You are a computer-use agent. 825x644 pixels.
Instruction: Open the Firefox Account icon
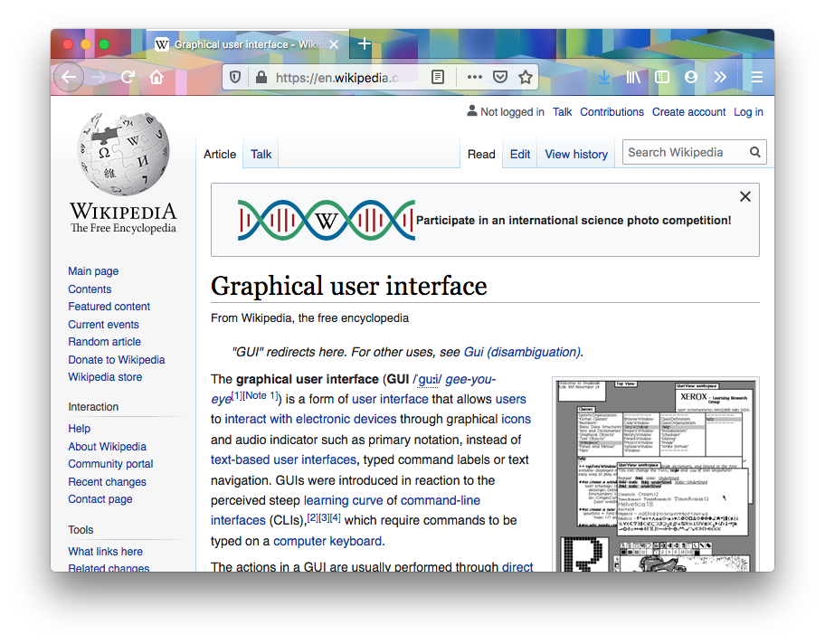[x=690, y=78]
